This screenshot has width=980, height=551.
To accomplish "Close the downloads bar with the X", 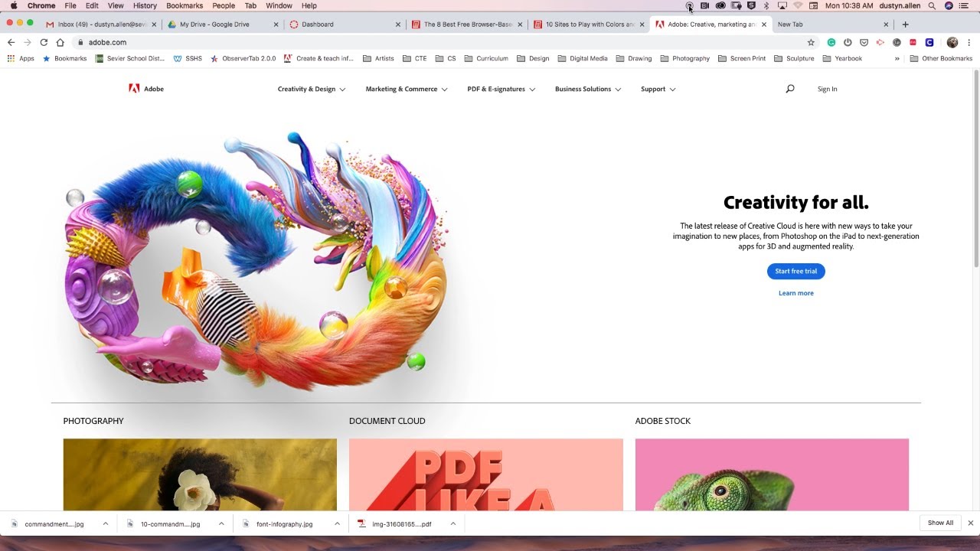I will click(x=970, y=523).
